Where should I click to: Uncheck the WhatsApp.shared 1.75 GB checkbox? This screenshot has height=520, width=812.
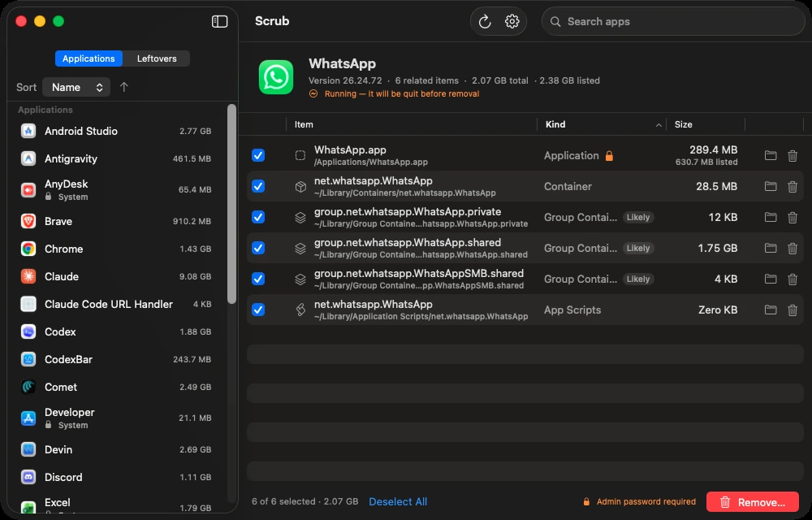pyautogui.click(x=258, y=248)
